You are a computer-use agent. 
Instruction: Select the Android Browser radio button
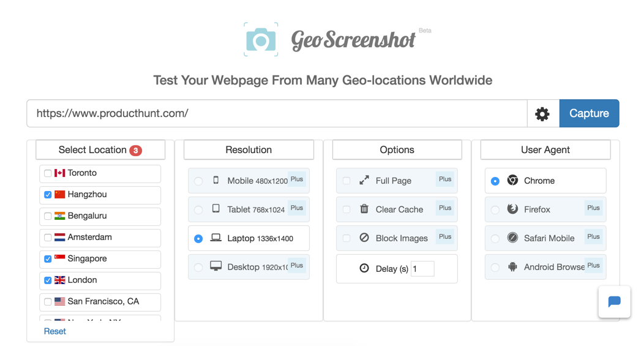[495, 268]
